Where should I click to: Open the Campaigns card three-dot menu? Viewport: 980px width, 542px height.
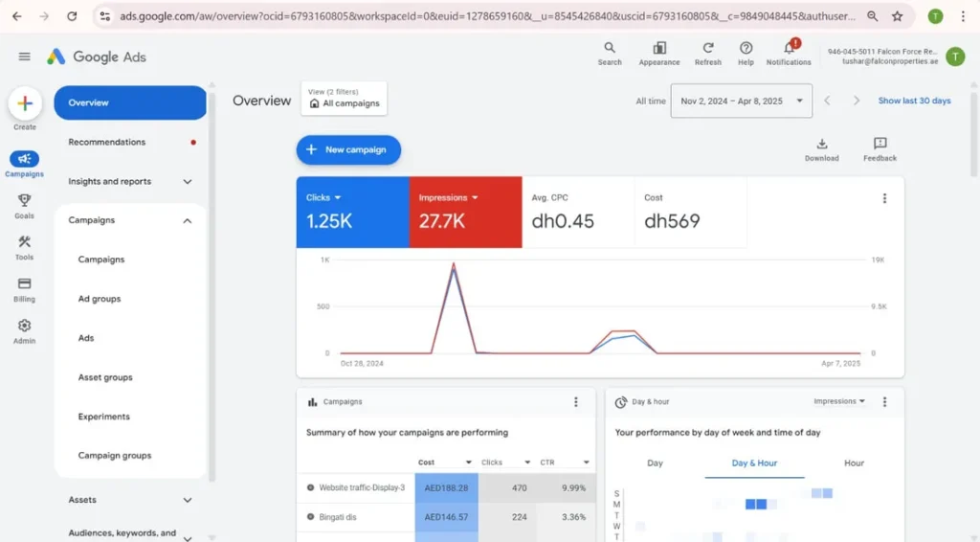575,402
